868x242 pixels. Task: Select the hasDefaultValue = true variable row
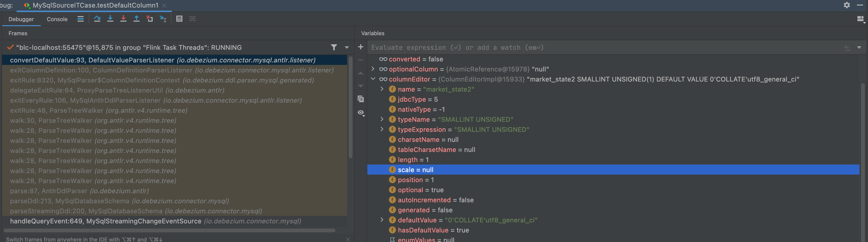click(613, 230)
